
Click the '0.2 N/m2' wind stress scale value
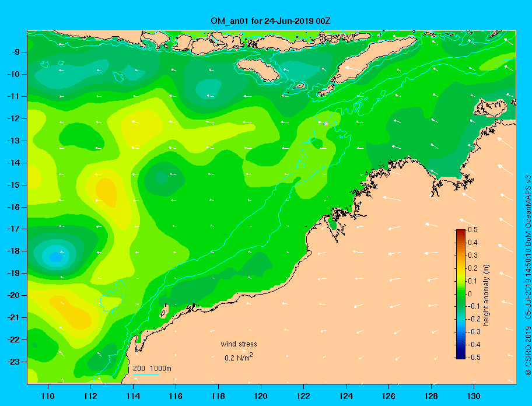pos(239,358)
